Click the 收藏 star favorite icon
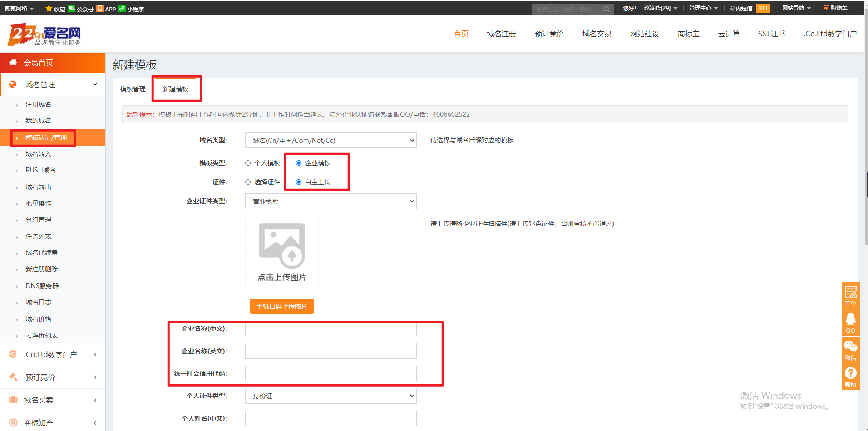Image resolution: width=868 pixels, height=431 pixels. 49,9
